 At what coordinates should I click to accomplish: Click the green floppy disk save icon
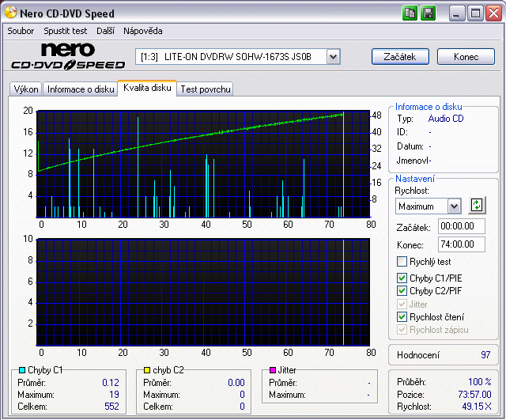tap(428, 13)
